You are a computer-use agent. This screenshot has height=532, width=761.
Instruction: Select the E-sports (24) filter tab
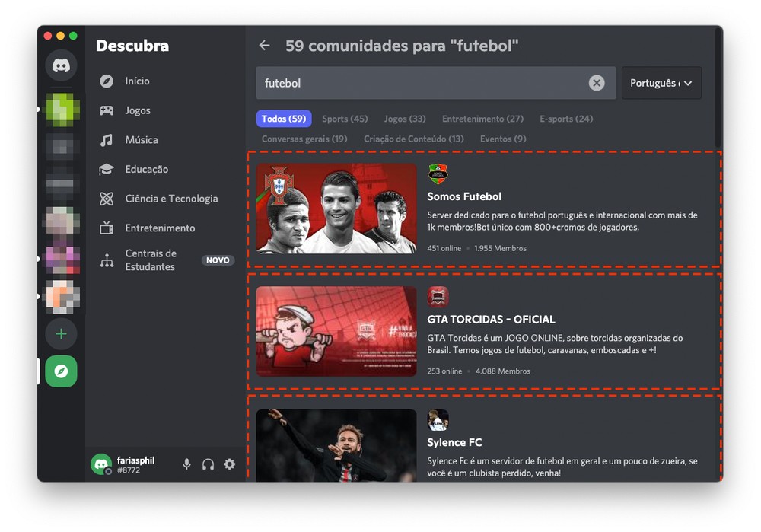point(566,119)
